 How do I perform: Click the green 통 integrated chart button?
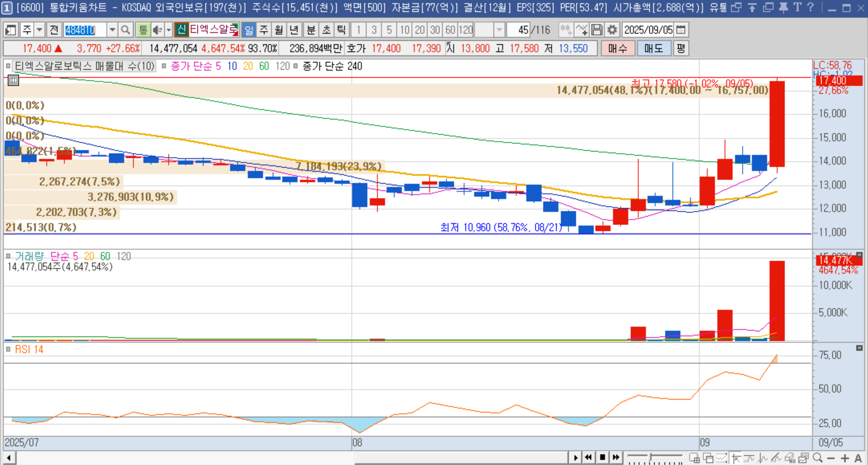pyautogui.click(x=143, y=30)
